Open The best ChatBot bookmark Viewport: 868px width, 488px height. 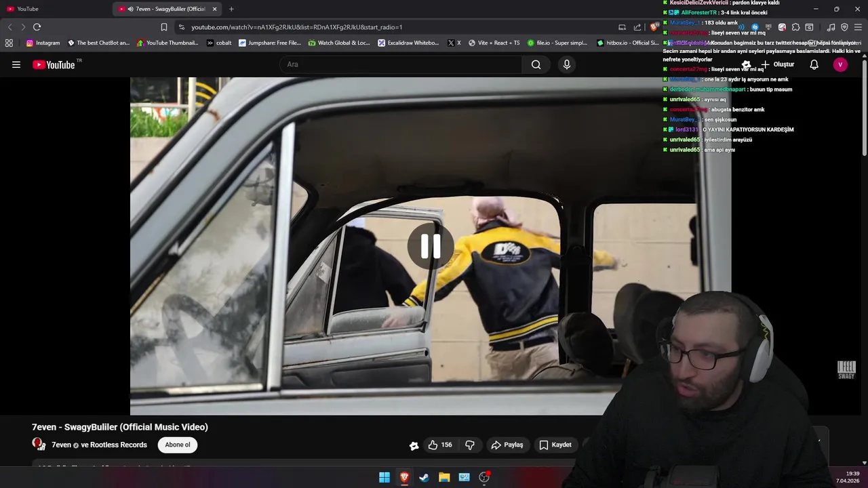click(98, 43)
